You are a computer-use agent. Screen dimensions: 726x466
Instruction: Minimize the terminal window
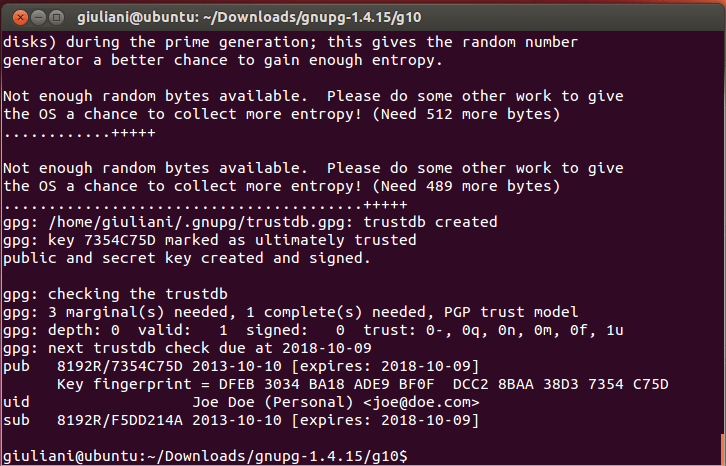click(38, 18)
